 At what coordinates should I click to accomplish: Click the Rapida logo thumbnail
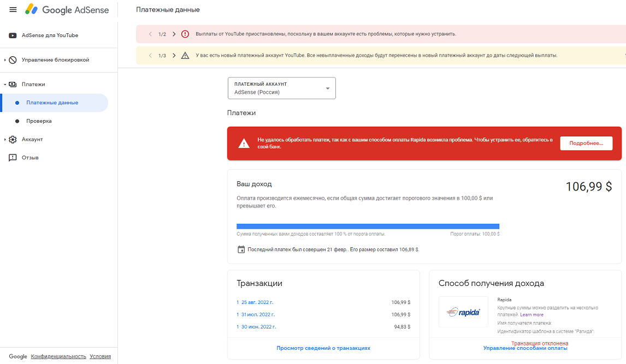tap(463, 312)
